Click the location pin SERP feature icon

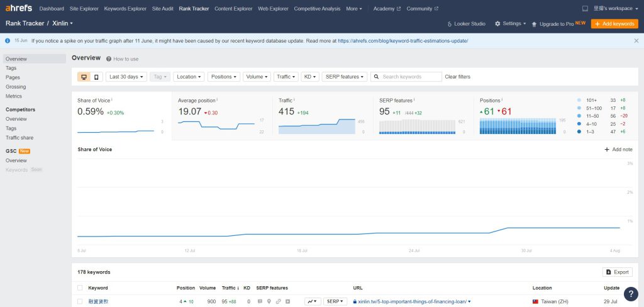coord(269,301)
